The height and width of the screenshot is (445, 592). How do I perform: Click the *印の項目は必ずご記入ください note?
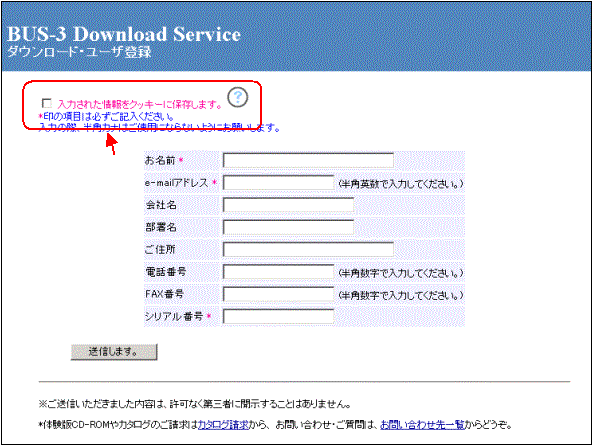click(106, 116)
